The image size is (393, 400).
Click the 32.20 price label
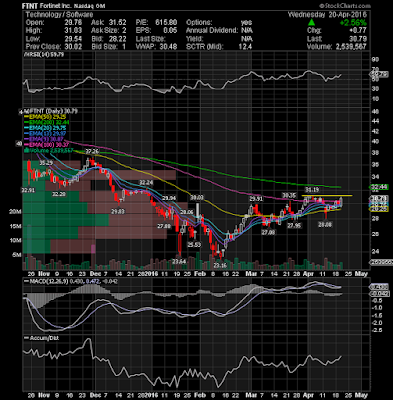[58, 194]
